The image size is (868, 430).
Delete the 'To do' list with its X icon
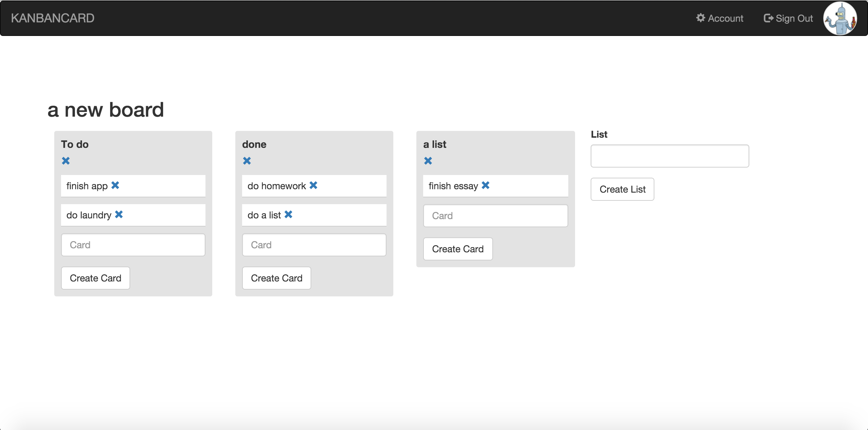click(66, 161)
